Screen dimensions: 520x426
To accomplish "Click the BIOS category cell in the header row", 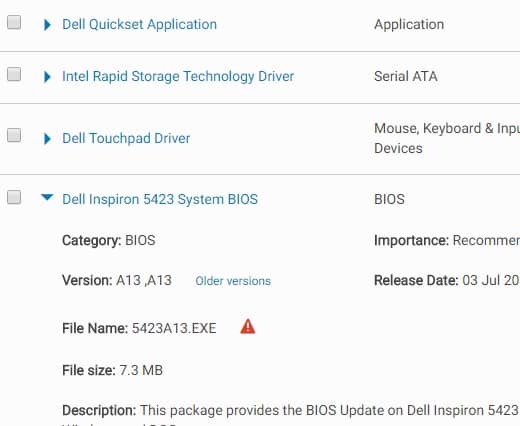I will click(x=389, y=199).
